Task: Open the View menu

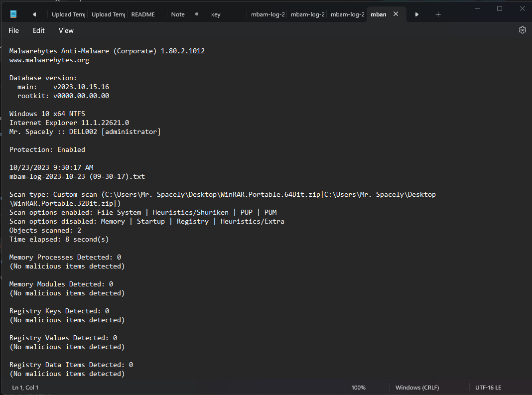Action: [66, 30]
